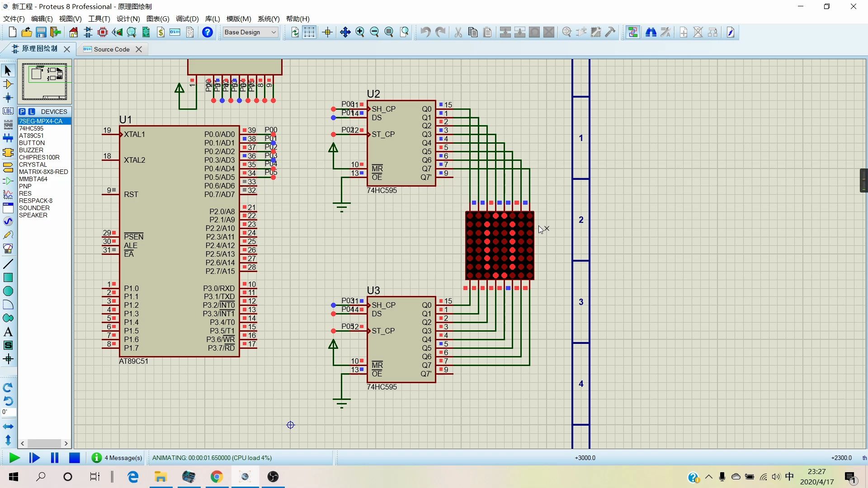868x488 pixels.
Task: Select 2D line drawing tool
Action: pyautogui.click(x=8, y=264)
